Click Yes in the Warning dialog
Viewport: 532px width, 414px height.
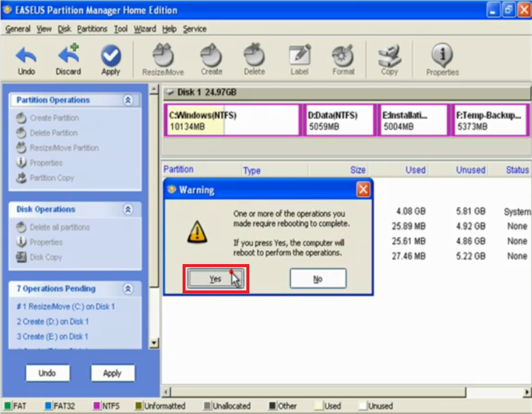215,279
